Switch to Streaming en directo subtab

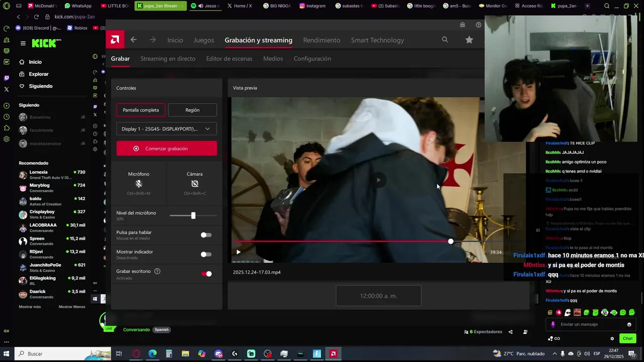coord(168,59)
